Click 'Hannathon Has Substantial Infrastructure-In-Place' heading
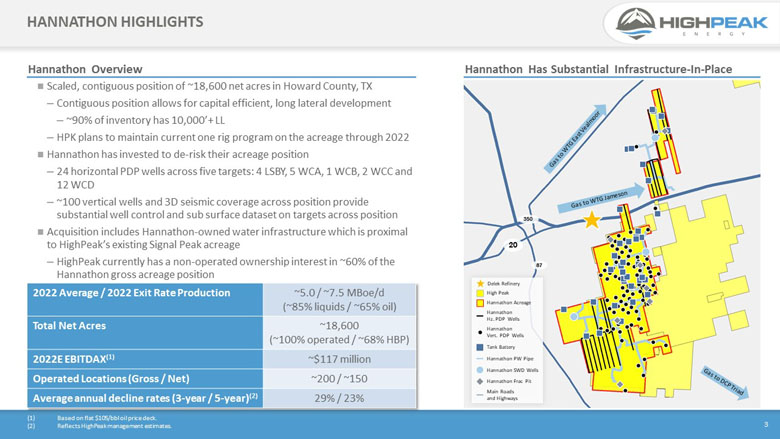Viewport: 780px width, 439px height. click(598, 69)
